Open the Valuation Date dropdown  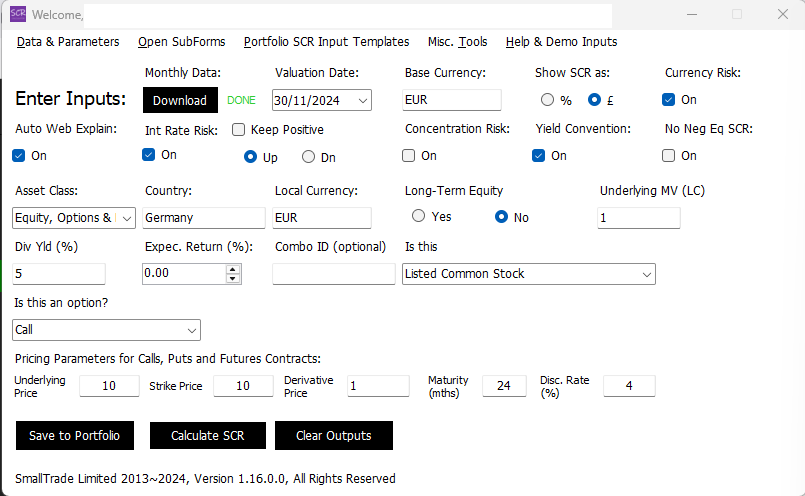361,100
